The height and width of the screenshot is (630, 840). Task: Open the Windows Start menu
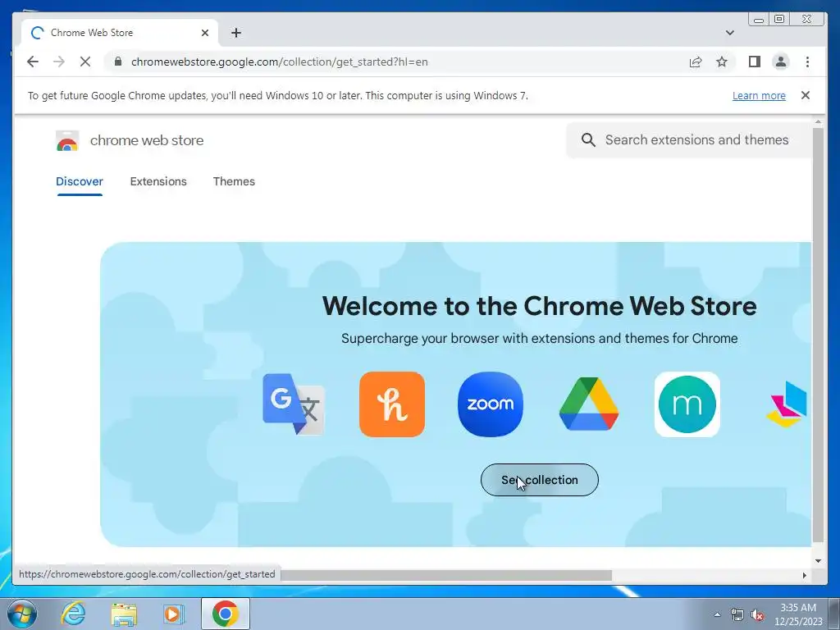(x=22, y=614)
